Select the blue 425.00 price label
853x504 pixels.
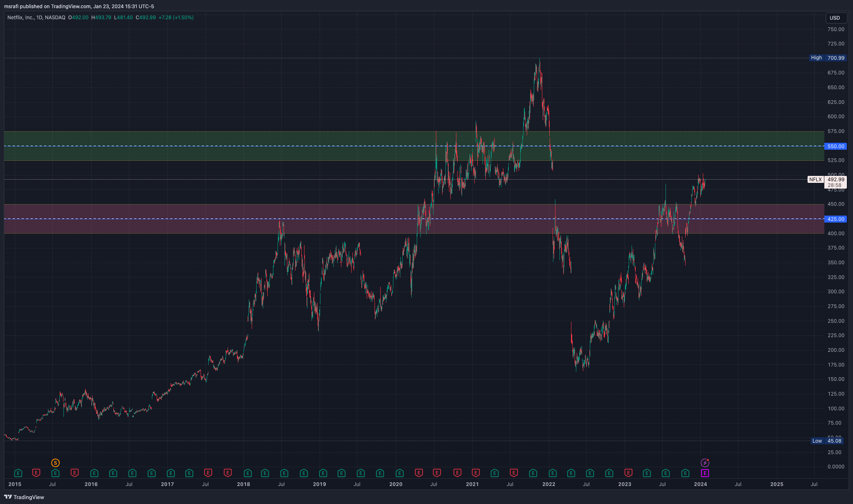point(835,219)
